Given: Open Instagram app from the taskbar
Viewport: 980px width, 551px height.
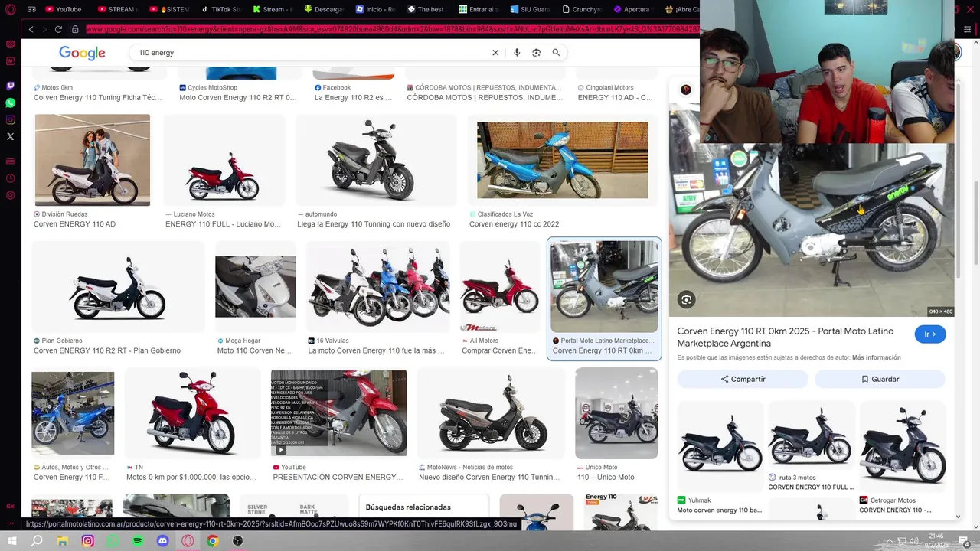Looking at the screenshot, I should (x=88, y=541).
